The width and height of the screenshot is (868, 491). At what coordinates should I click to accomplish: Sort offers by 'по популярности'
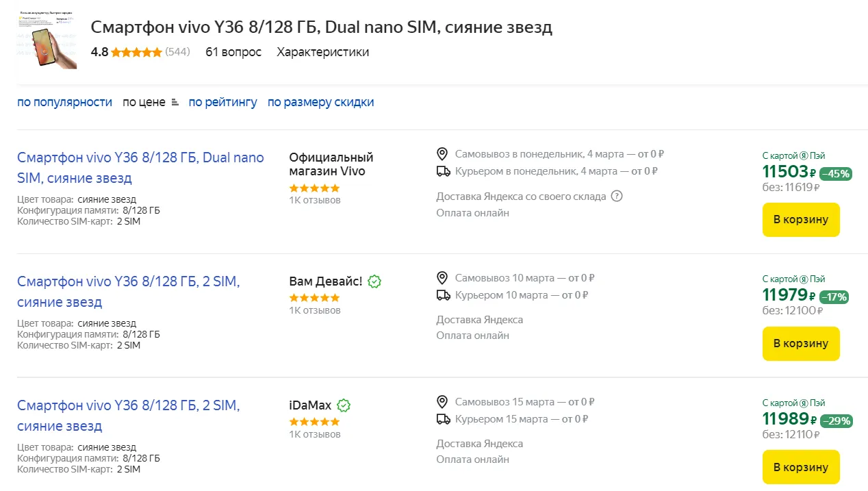64,102
